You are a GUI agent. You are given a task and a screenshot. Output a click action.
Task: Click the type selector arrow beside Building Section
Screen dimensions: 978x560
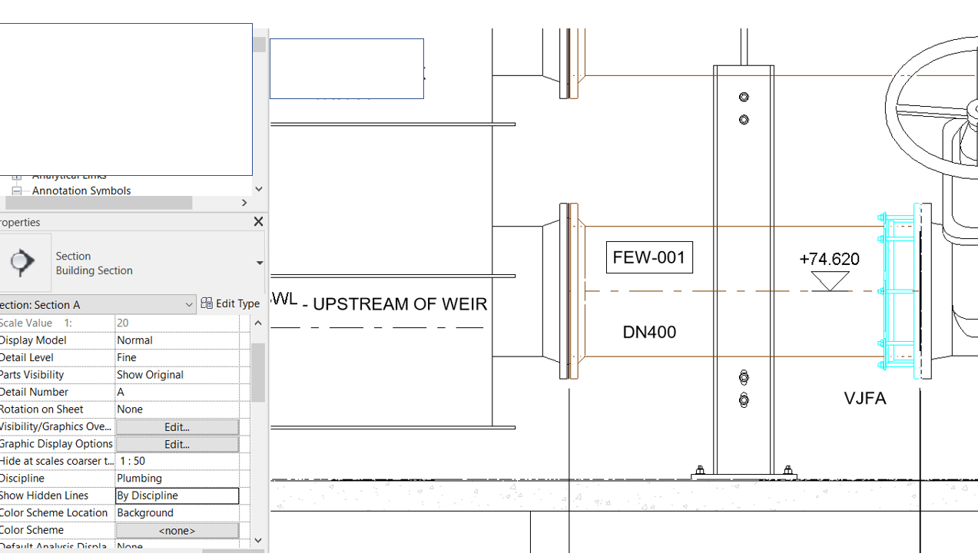tap(259, 263)
